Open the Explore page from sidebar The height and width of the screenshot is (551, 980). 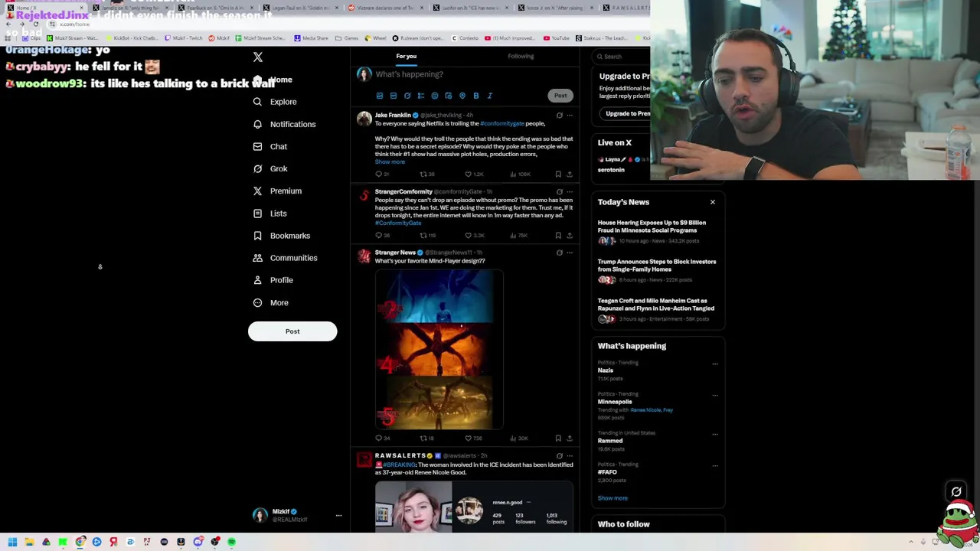pyautogui.click(x=275, y=102)
